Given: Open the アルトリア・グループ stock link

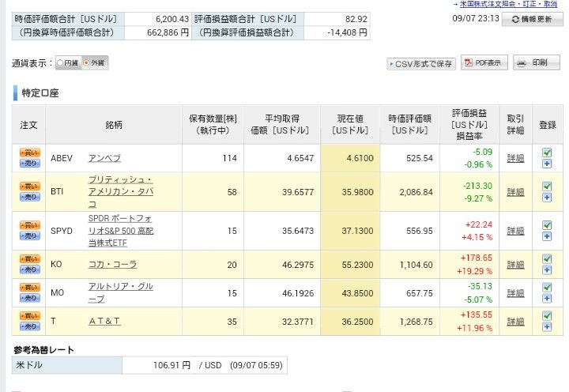Looking at the screenshot, I should 121,292.
